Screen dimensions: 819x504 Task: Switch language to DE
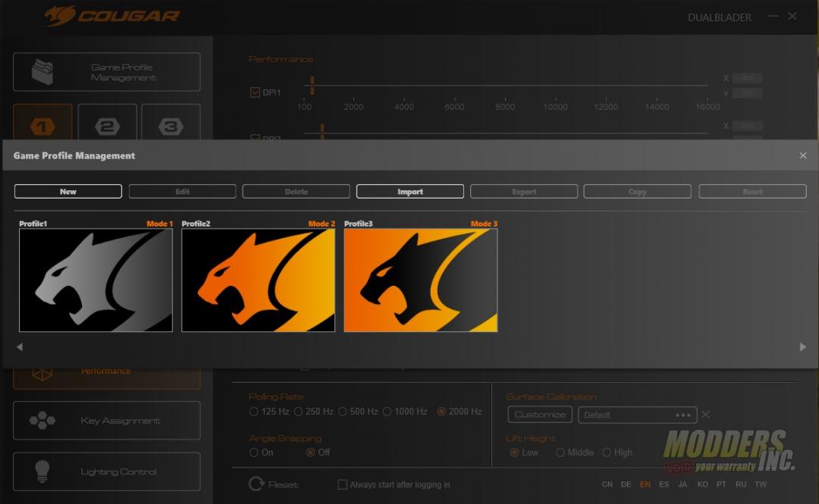click(x=626, y=485)
